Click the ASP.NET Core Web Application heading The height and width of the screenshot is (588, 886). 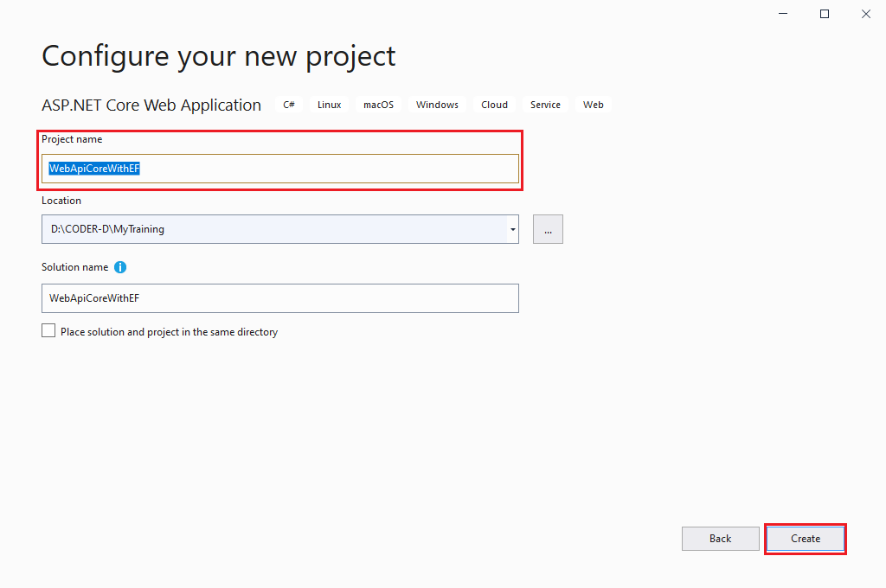[x=151, y=105]
